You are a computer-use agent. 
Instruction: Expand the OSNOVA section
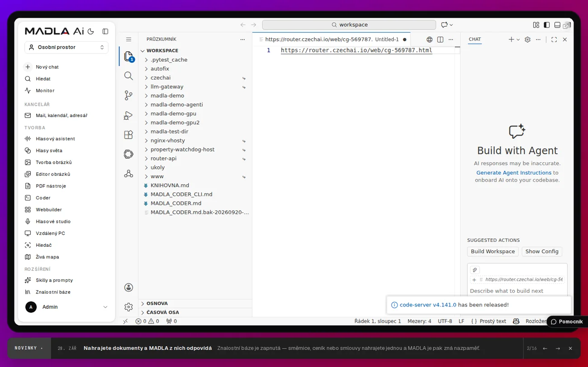pos(195,303)
